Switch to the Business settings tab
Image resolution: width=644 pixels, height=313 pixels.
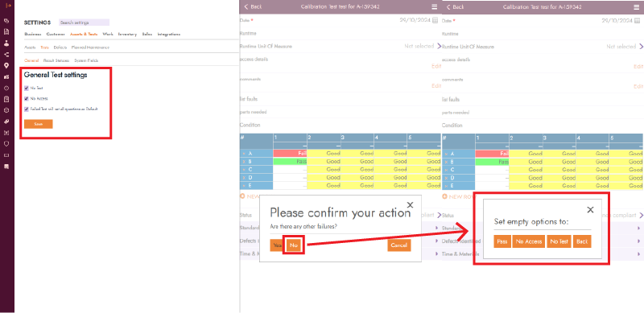point(33,34)
